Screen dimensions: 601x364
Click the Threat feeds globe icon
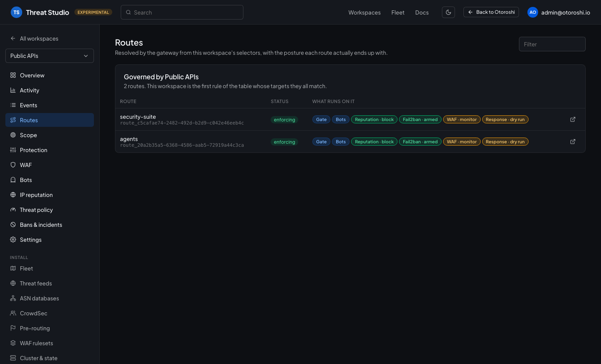(13, 284)
